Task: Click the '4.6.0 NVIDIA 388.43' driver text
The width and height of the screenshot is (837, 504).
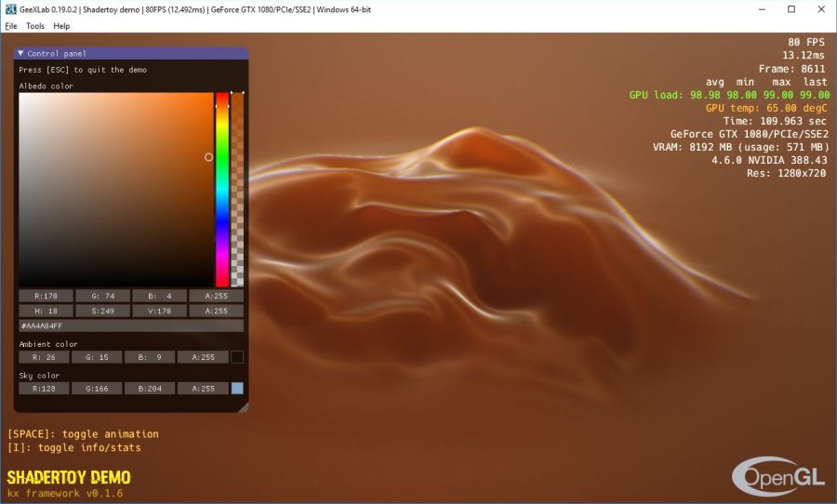Action: (x=769, y=160)
